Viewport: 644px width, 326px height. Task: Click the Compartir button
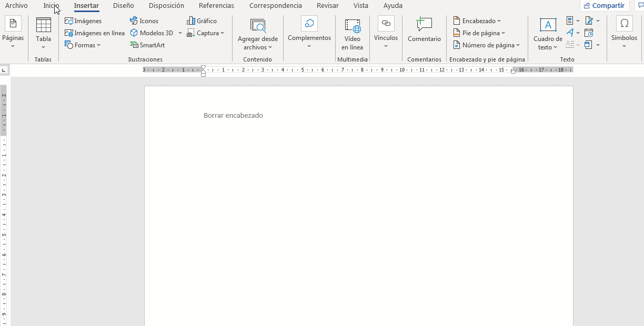(x=604, y=5)
